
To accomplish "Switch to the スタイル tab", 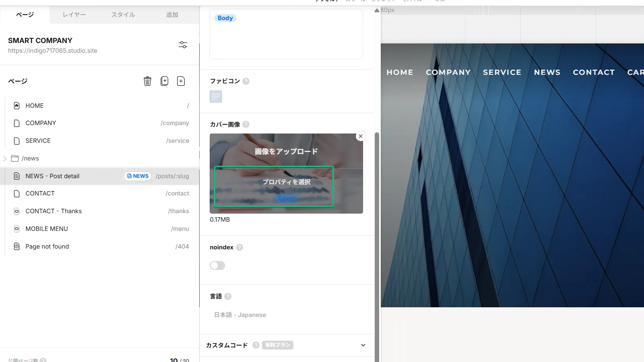I will tap(123, 14).
